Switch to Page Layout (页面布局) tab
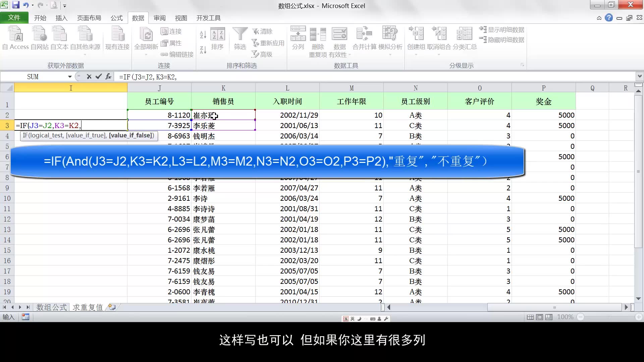Screen dimensions: 644x362 click(x=89, y=18)
